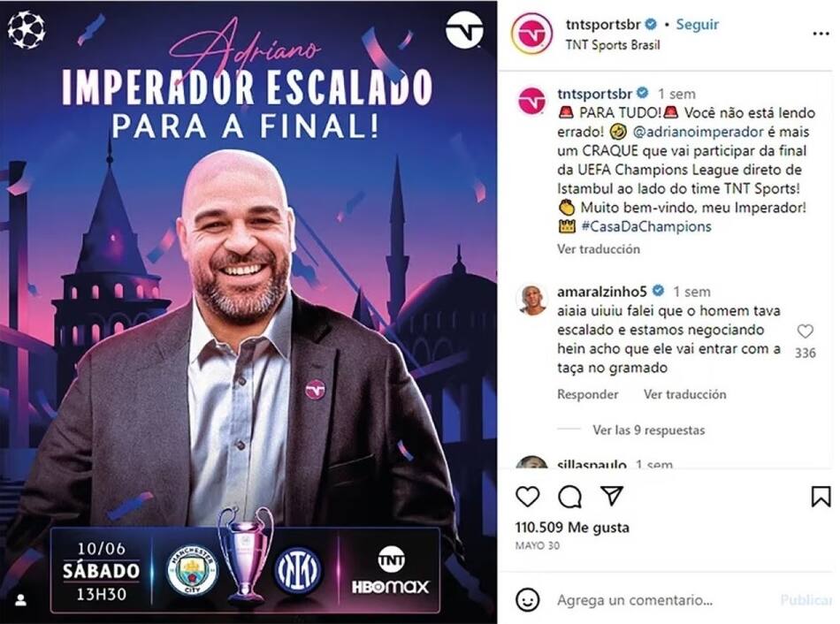Open the comment bubble icon

click(569, 497)
